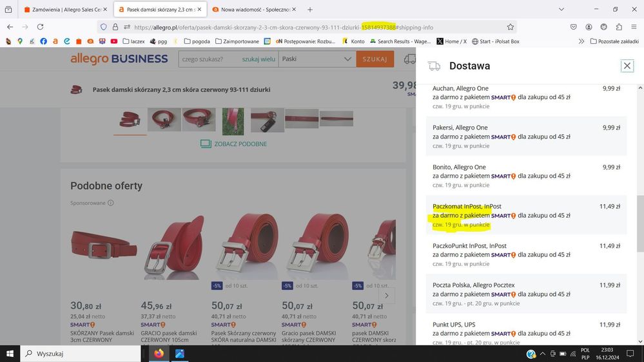Viewport: 644px width, 362px height.
Task: Open the GRACIO pasek damski CZERWONY 105cm offer
Action: click(x=169, y=336)
